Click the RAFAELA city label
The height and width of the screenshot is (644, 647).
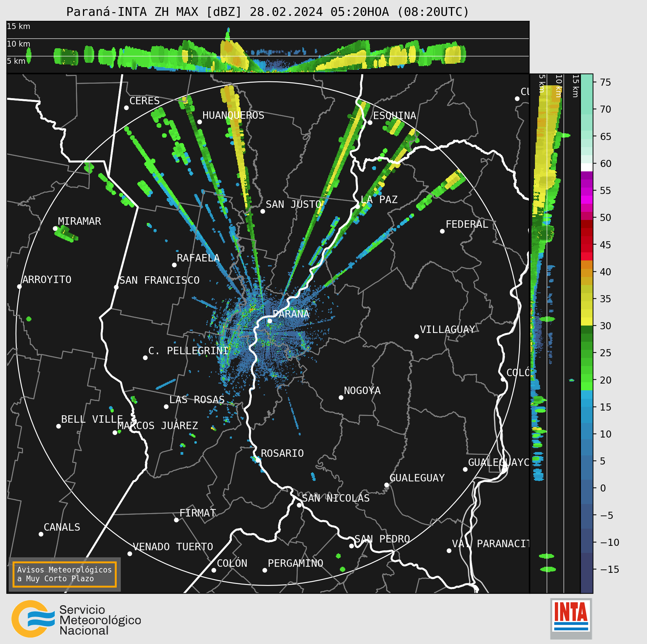point(198,258)
